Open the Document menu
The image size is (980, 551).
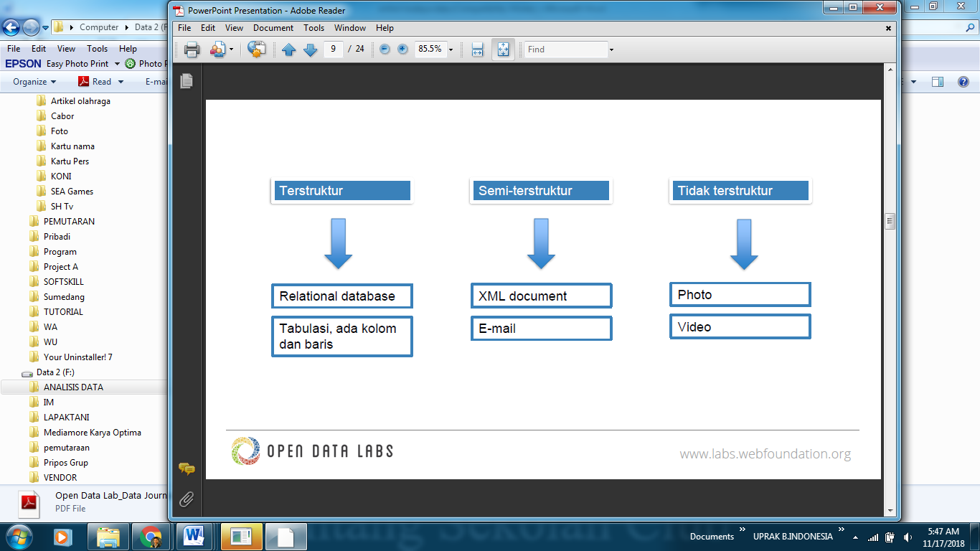point(273,28)
